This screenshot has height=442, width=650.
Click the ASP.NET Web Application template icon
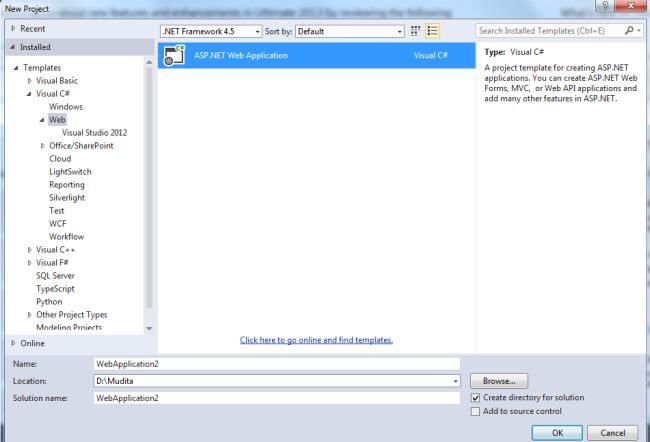pos(174,55)
